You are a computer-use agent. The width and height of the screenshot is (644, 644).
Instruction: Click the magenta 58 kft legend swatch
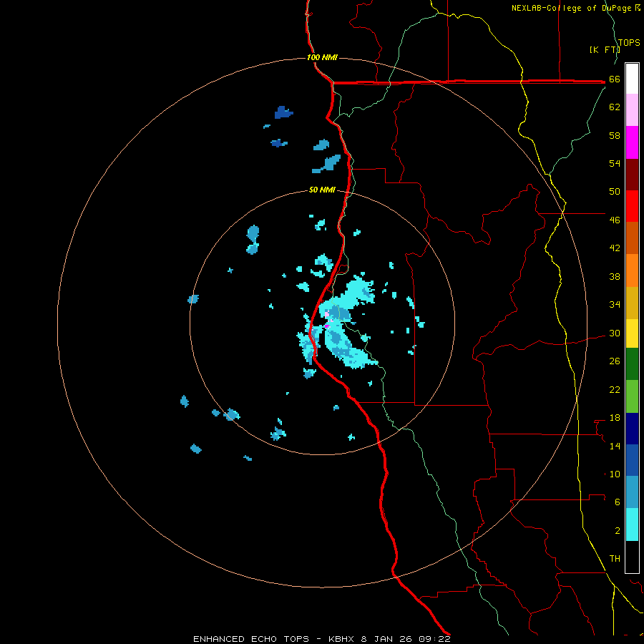pyautogui.click(x=632, y=142)
